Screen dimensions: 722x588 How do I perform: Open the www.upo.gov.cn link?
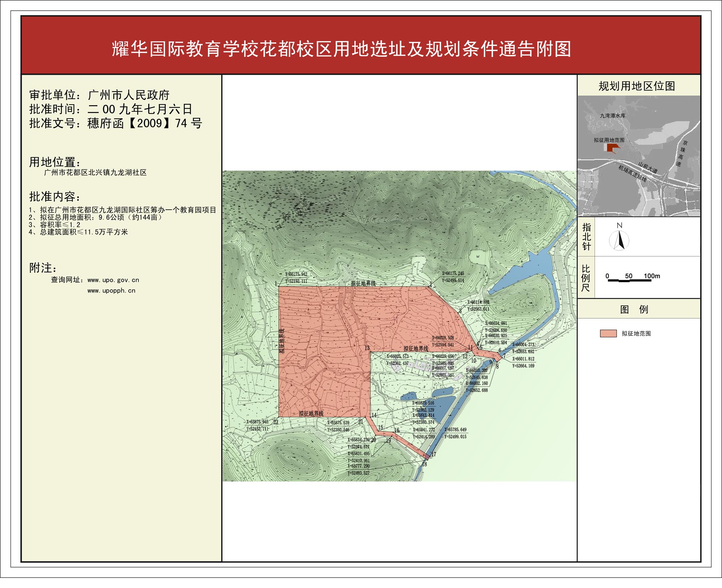(x=113, y=280)
